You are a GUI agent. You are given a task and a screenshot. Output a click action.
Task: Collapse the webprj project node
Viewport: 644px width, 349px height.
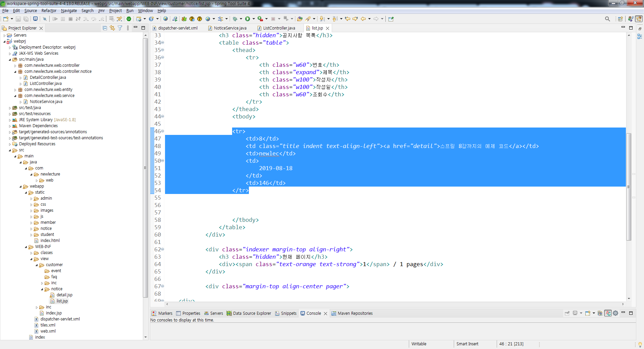[x=4, y=41]
